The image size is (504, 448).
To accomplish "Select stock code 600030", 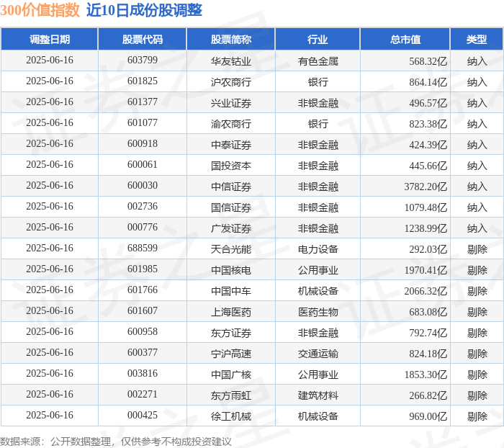I will click(x=143, y=186).
